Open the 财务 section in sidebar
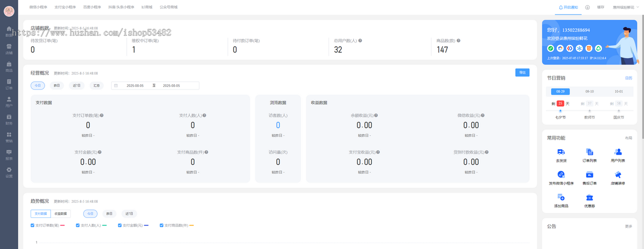 (x=9, y=119)
